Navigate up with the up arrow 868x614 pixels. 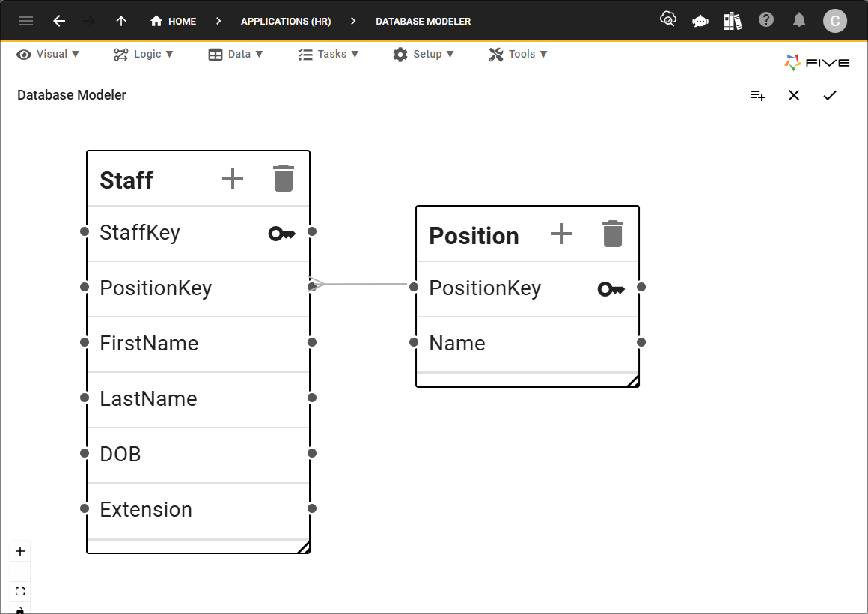[121, 21]
